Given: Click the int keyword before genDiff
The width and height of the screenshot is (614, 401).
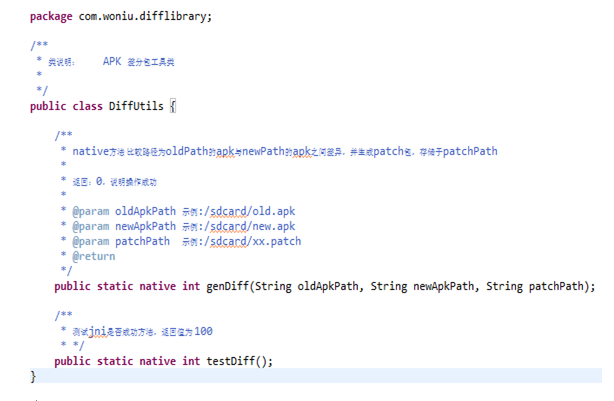Looking at the screenshot, I should coord(191,286).
